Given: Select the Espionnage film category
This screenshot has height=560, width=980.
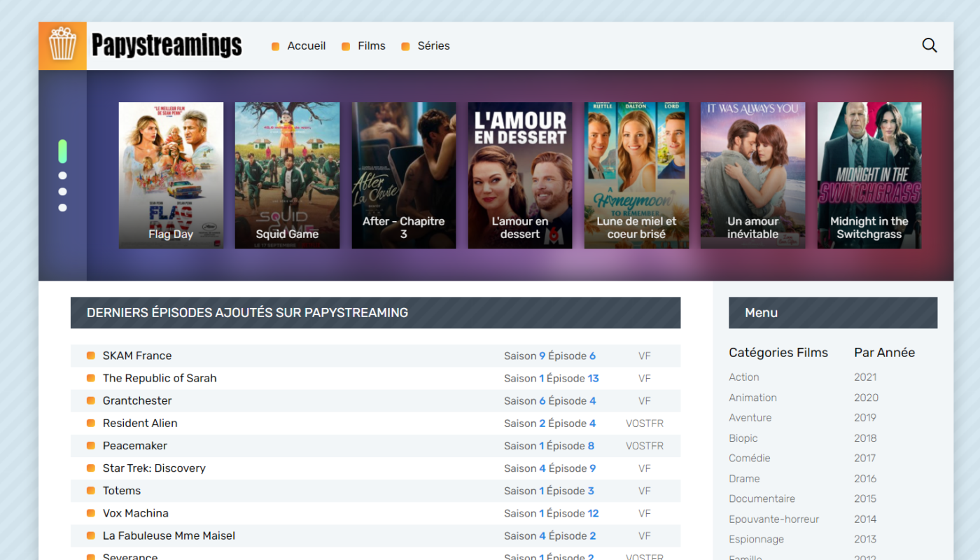Looking at the screenshot, I should [757, 540].
